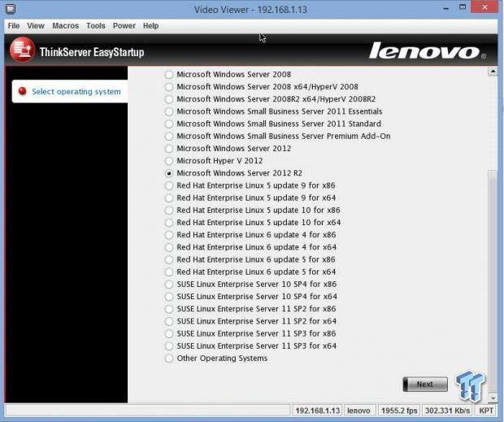
Task: Click the lenovo status bar entry
Action: tap(358, 411)
